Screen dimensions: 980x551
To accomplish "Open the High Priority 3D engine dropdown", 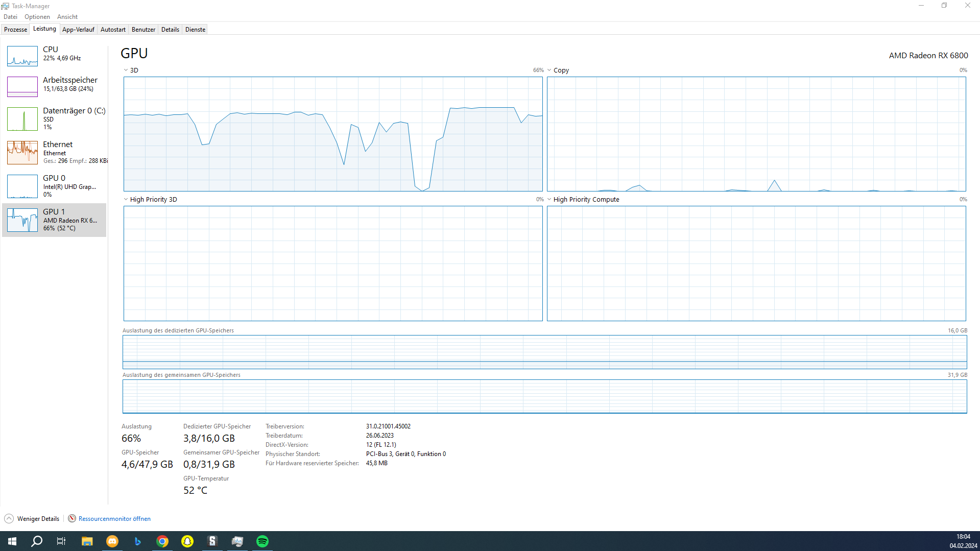I will pyautogui.click(x=126, y=200).
